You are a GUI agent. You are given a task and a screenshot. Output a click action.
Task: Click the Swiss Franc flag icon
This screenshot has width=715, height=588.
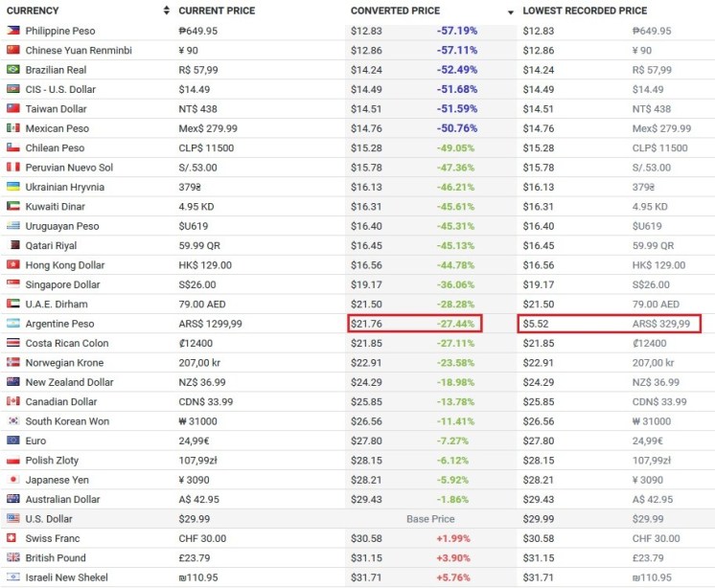click(13, 538)
